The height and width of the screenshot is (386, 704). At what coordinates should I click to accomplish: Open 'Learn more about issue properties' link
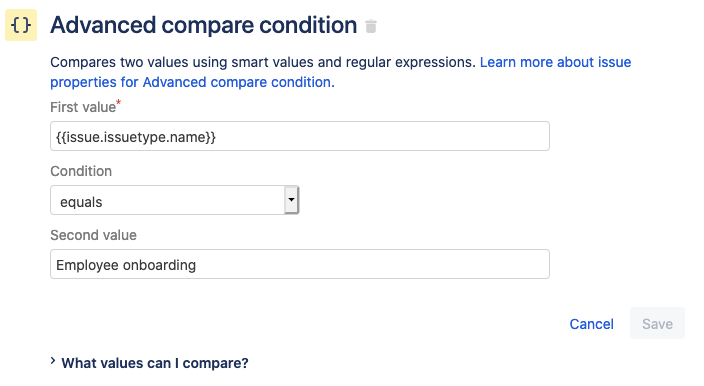[555, 62]
